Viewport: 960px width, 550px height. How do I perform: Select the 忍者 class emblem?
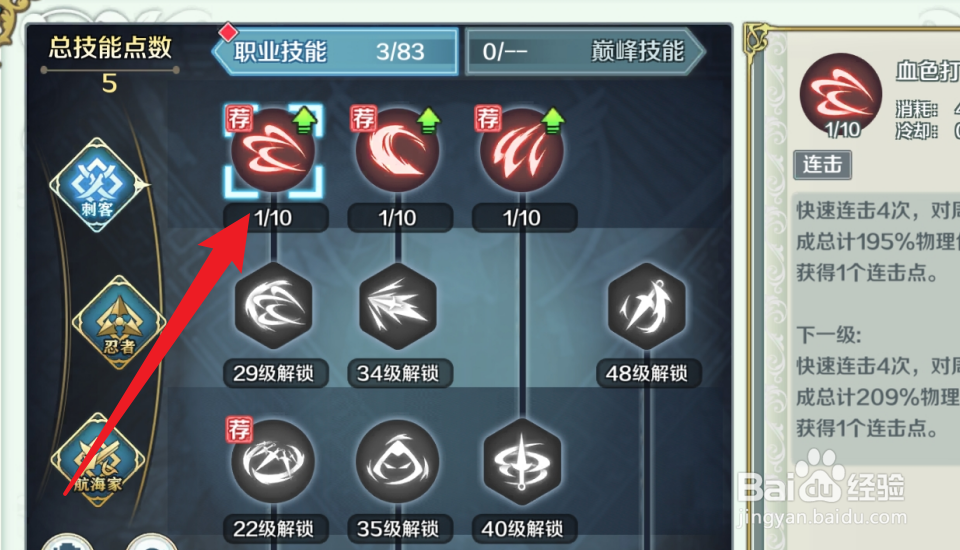(x=119, y=322)
